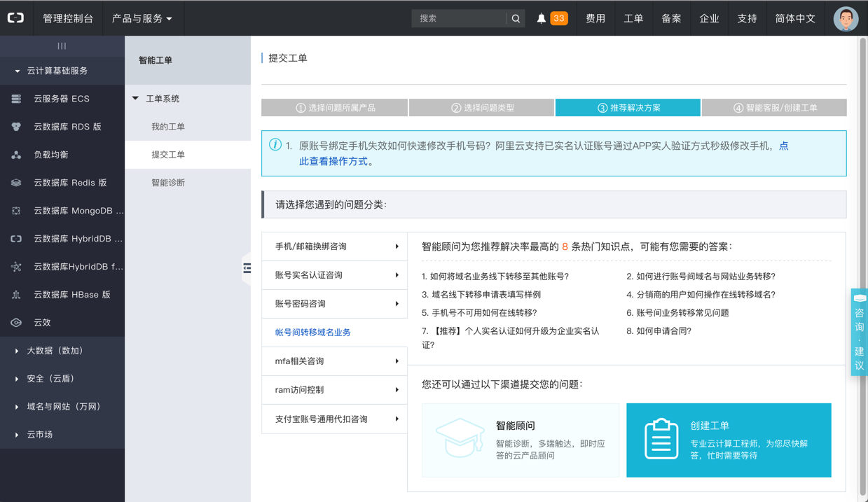Open the 产品与服务 dropdown

pos(142,19)
